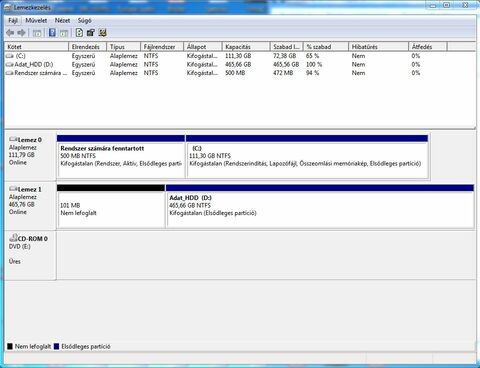Open the Súgó menu

pyautogui.click(x=85, y=21)
